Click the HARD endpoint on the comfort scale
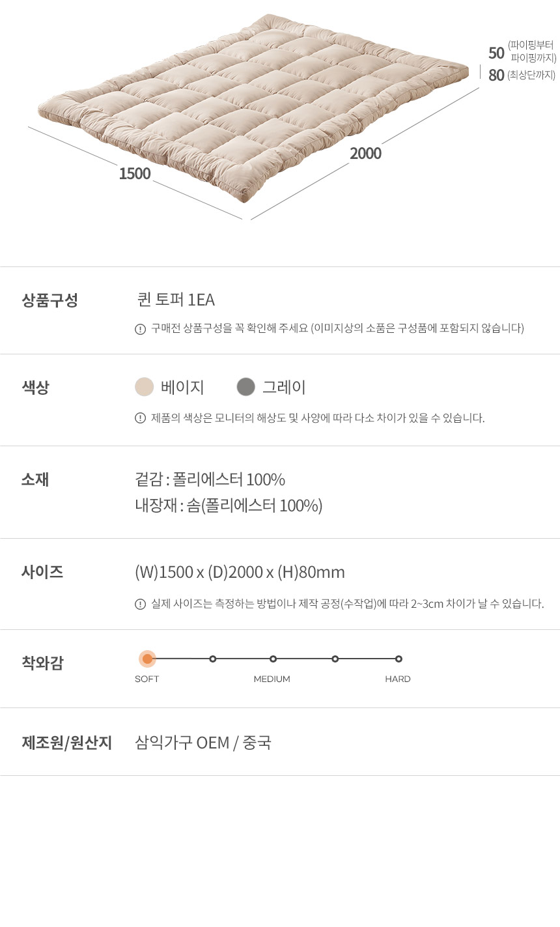This screenshot has width=560, height=927. (x=399, y=659)
